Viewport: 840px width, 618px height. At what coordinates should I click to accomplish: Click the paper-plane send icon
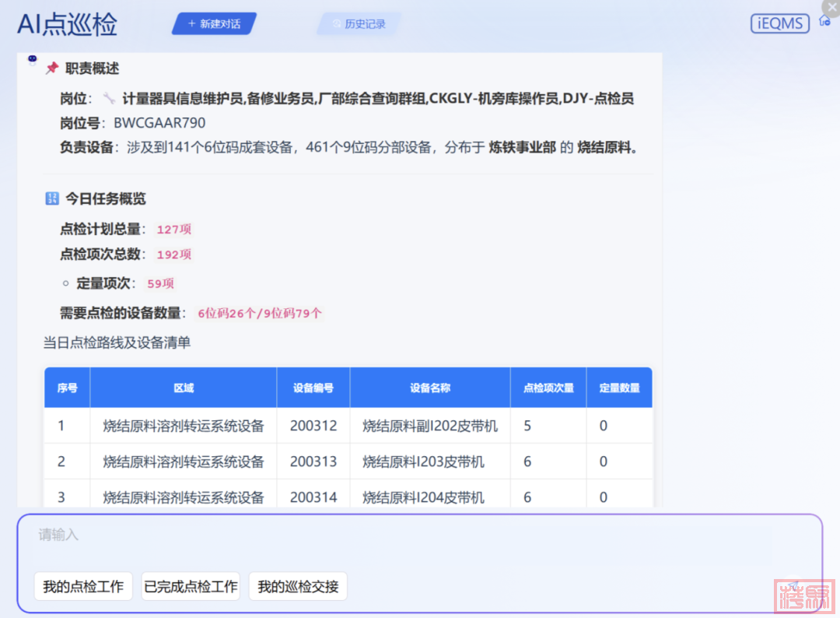pos(793,585)
